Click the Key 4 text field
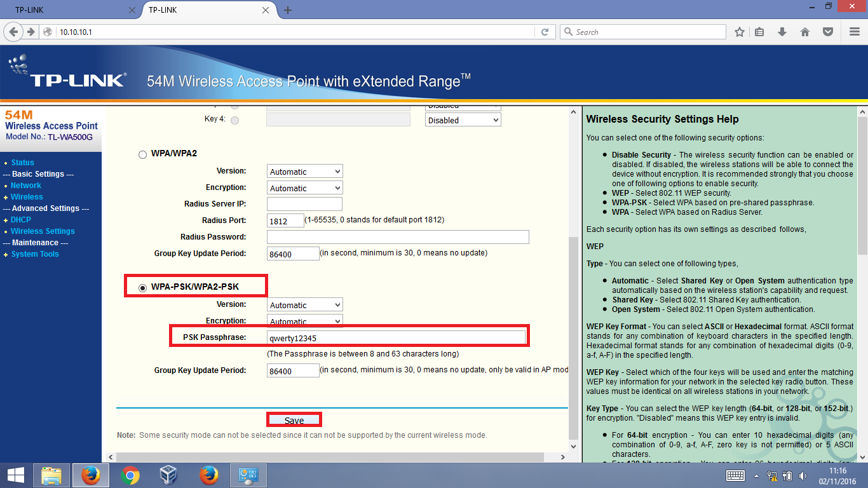This screenshot has width=868, height=488. tap(339, 119)
